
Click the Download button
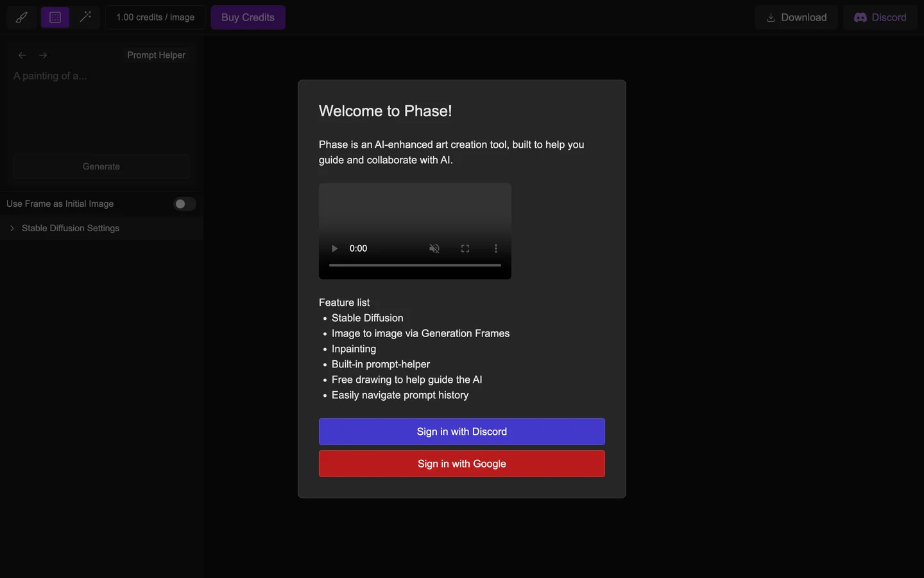(796, 17)
